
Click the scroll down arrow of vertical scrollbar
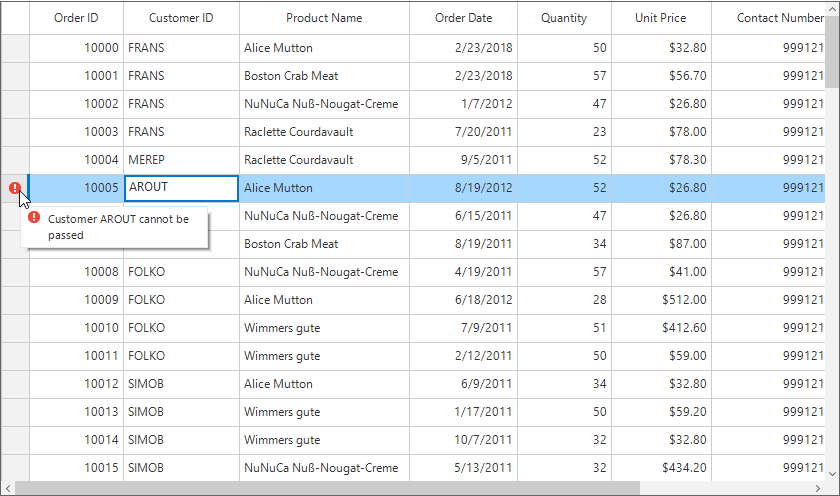[832, 474]
